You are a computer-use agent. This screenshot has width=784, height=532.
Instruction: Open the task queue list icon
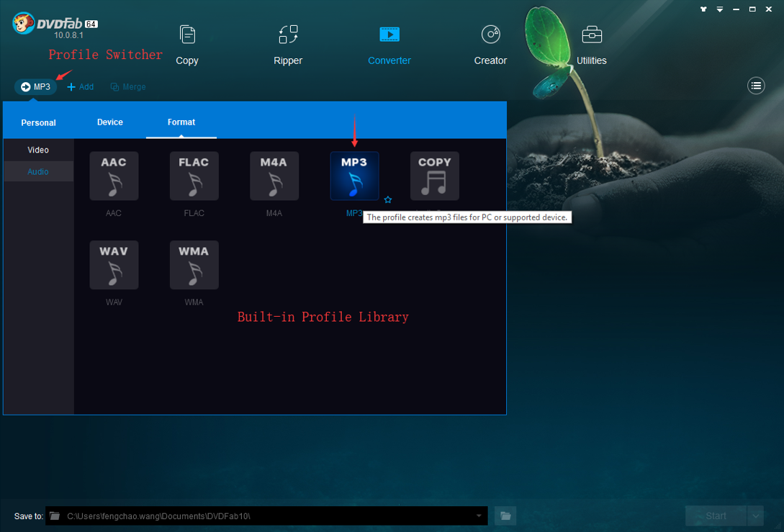(756, 86)
